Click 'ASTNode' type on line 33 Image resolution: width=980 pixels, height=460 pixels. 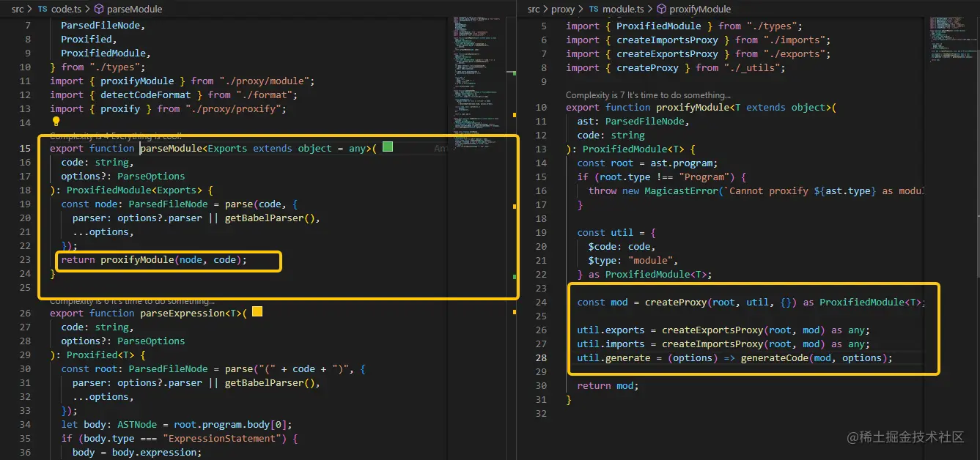coord(136,424)
